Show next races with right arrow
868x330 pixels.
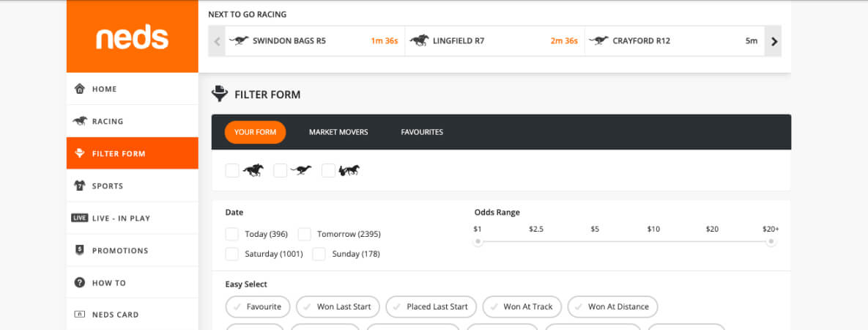[x=774, y=41]
